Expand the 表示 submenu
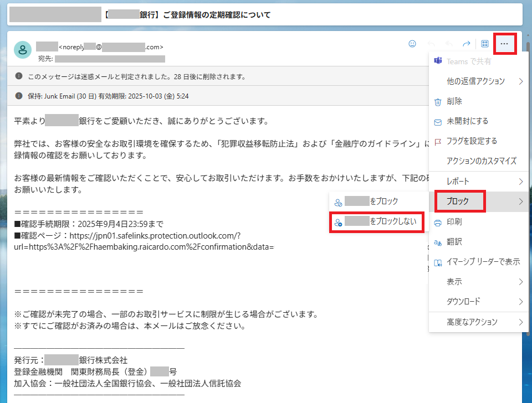The image size is (532, 403). 476,282
